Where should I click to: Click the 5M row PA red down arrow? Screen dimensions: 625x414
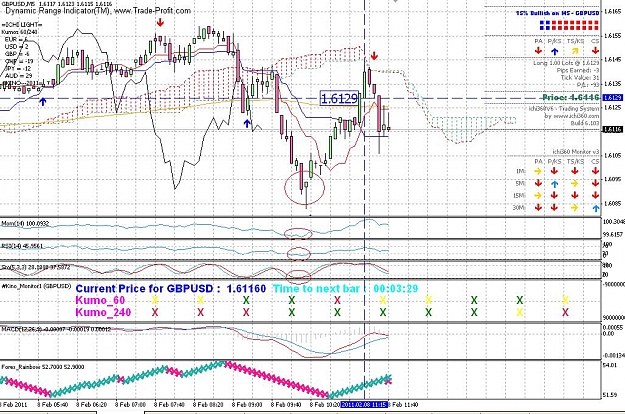(538, 184)
